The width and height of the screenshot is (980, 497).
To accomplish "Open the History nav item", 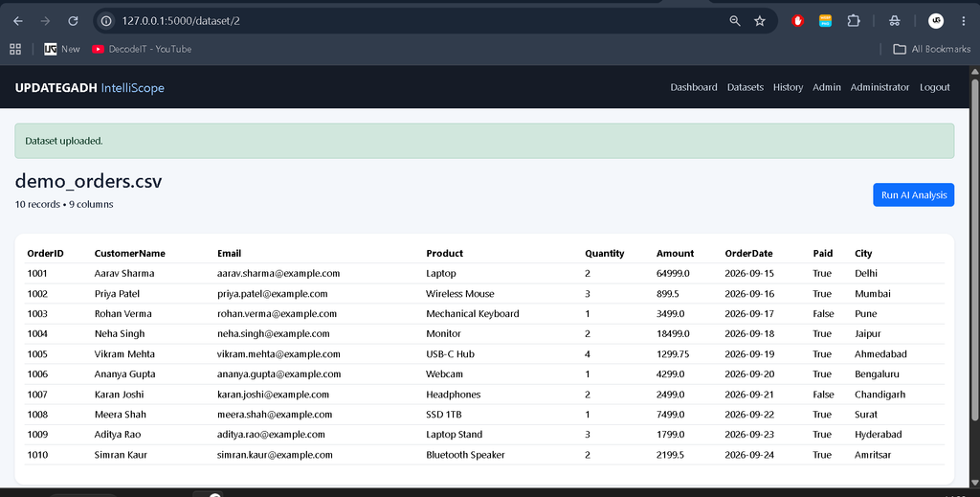I will pyautogui.click(x=788, y=87).
